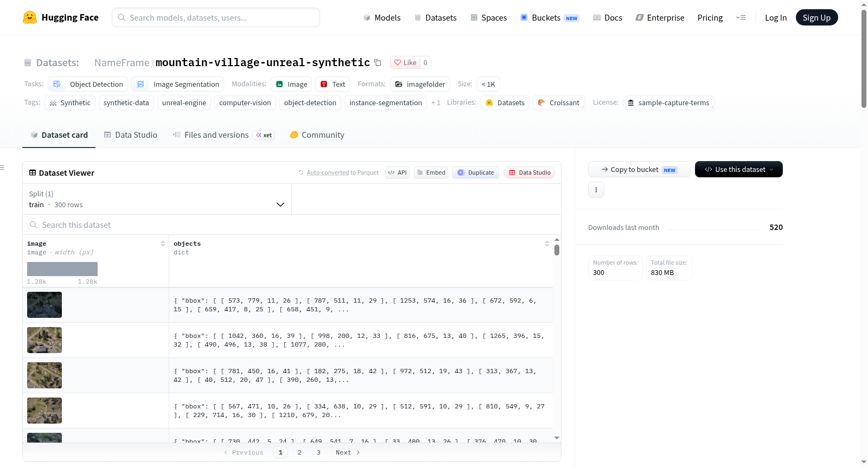Click the objects cell starting 573, 779

tap(361, 305)
